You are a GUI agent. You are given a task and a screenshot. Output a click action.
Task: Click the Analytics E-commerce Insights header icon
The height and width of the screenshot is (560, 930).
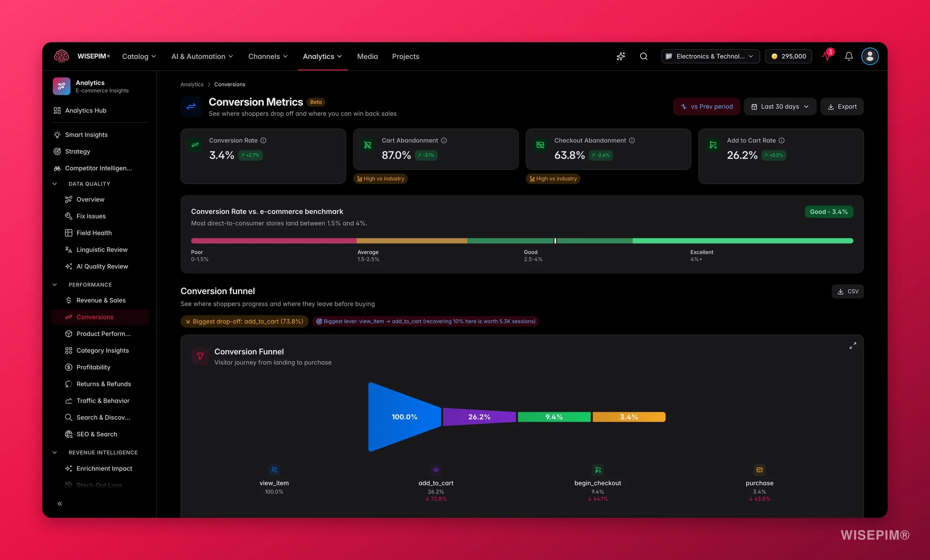[62, 86]
